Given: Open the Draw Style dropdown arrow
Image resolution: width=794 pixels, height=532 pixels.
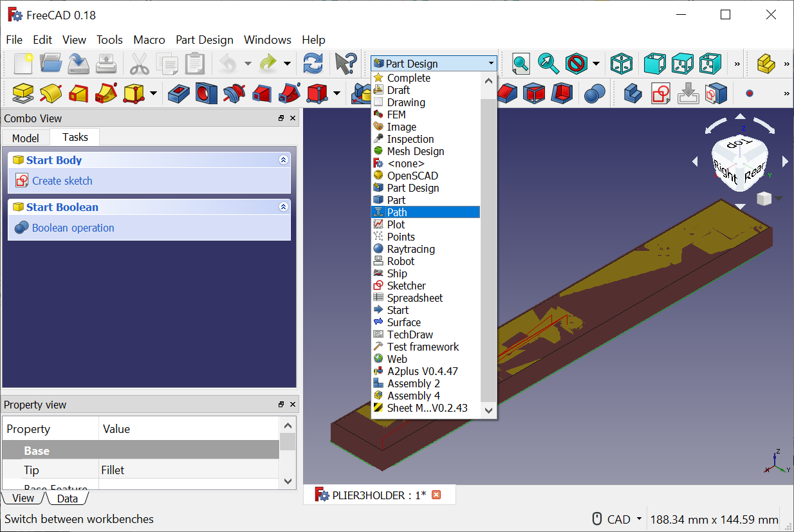Looking at the screenshot, I should tap(596, 64).
